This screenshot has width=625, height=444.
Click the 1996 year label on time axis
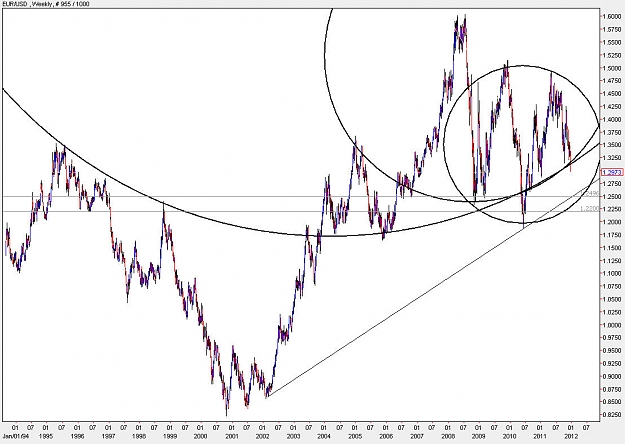77,436
